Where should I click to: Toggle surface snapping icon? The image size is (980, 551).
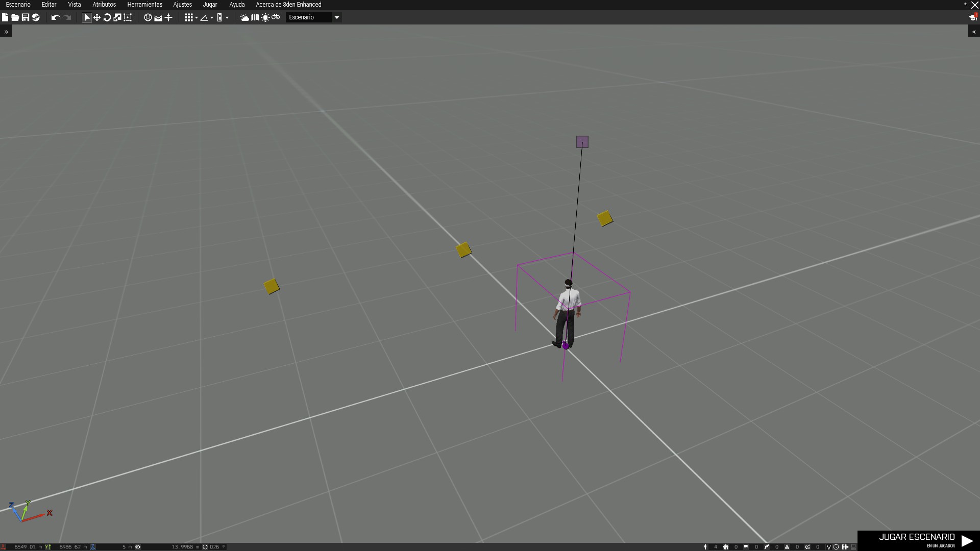click(x=158, y=17)
